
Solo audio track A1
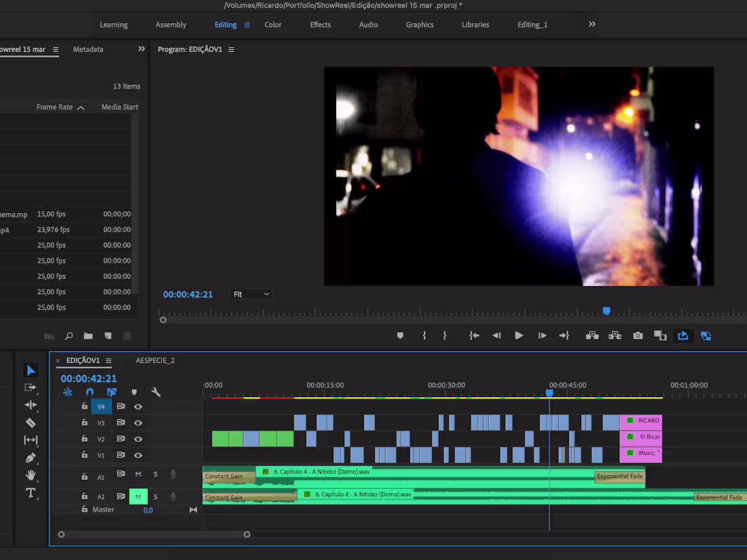(x=155, y=476)
